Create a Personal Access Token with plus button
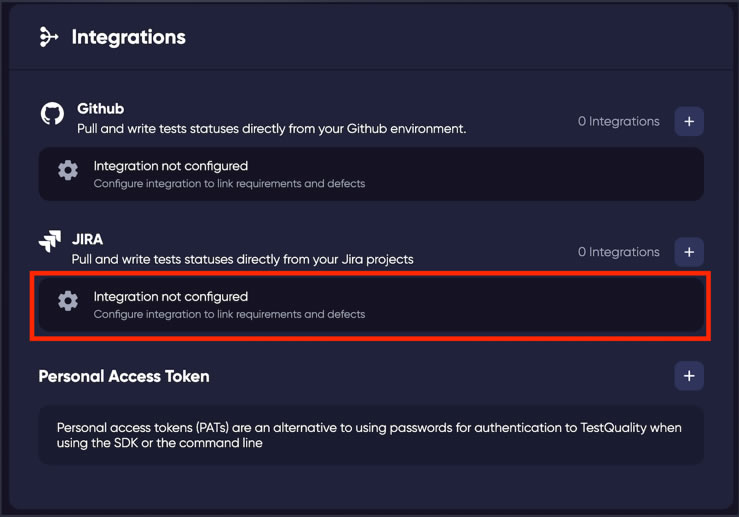The width and height of the screenshot is (739, 517). coord(689,376)
